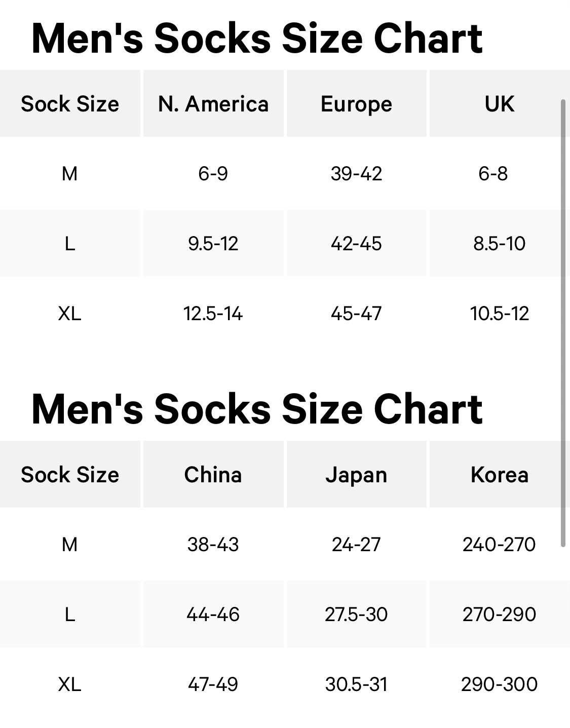This screenshot has height=728, width=570.
Task: Select the Europe column header
Action: [x=356, y=104]
